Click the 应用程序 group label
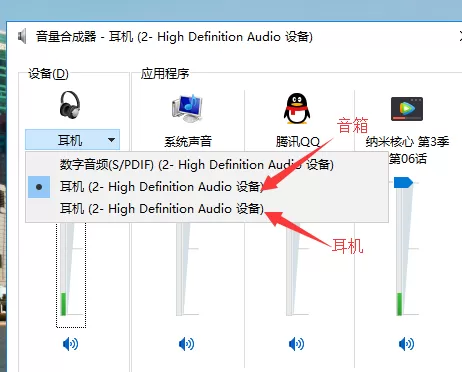Screen dimensions: 462x372 (165, 73)
